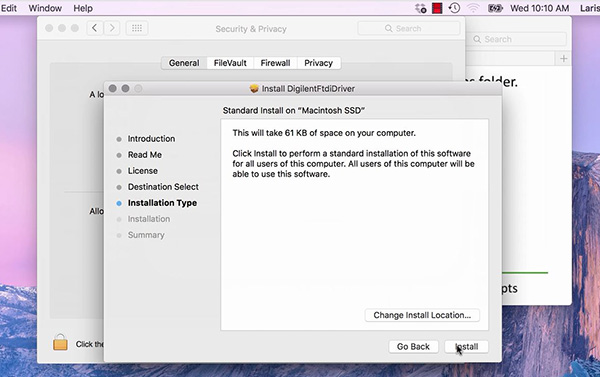Select the License step in the installer sidebar
Screen dimensions: 600x377
click(142, 171)
